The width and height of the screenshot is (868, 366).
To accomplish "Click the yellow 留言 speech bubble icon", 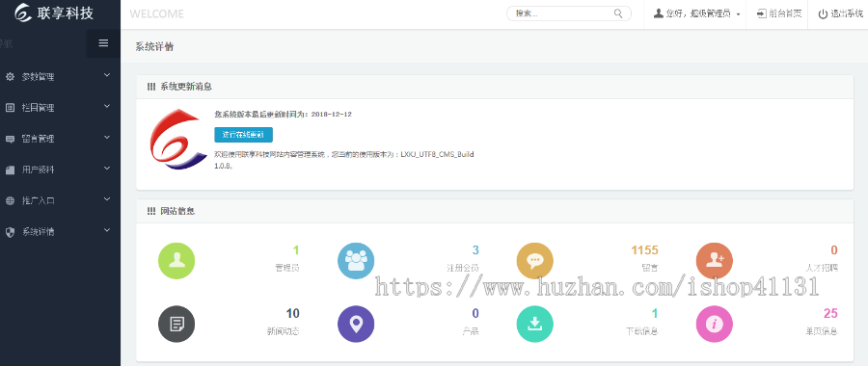I will pyautogui.click(x=534, y=261).
